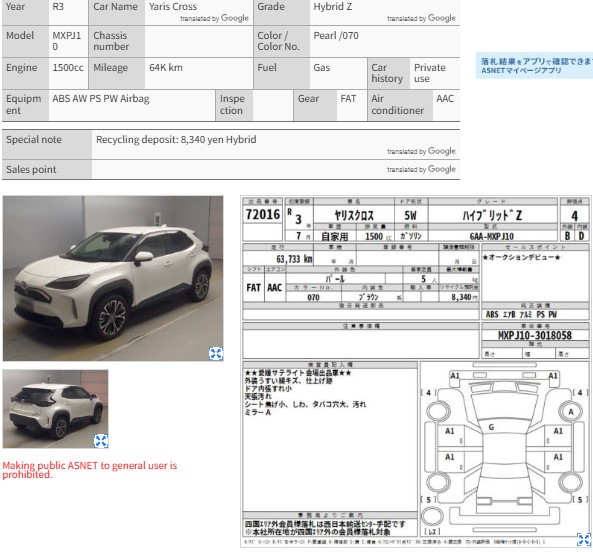Click the Sales point label
Image resolution: width=593 pixels, height=552 pixels.
(31, 169)
